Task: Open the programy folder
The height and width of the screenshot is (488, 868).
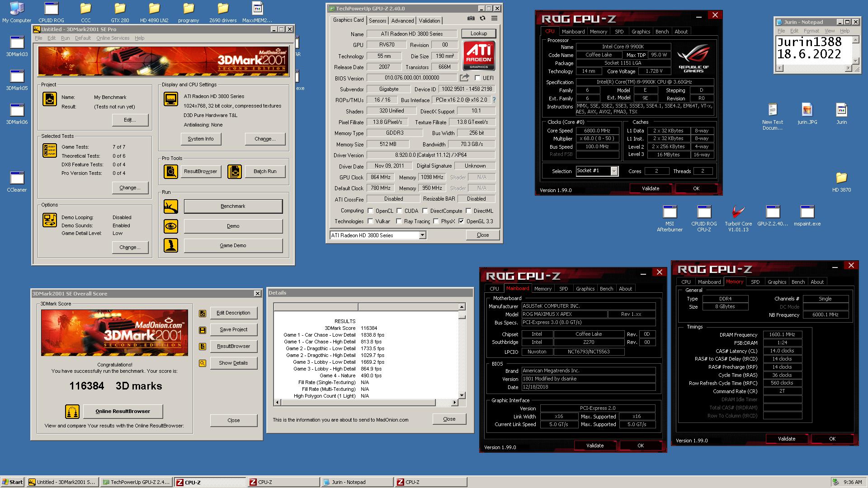Action: pyautogui.click(x=189, y=12)
